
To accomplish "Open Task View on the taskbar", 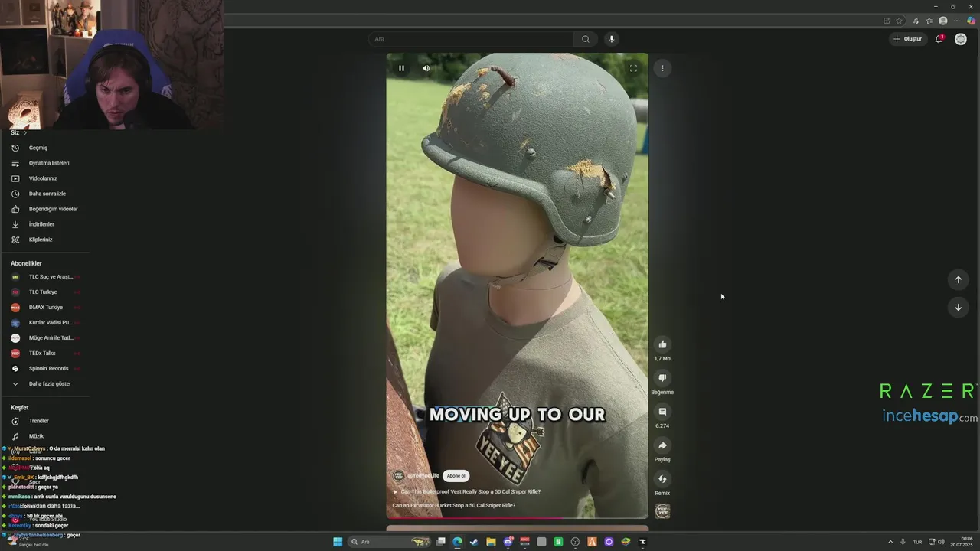I will click(x=441, y=542).
